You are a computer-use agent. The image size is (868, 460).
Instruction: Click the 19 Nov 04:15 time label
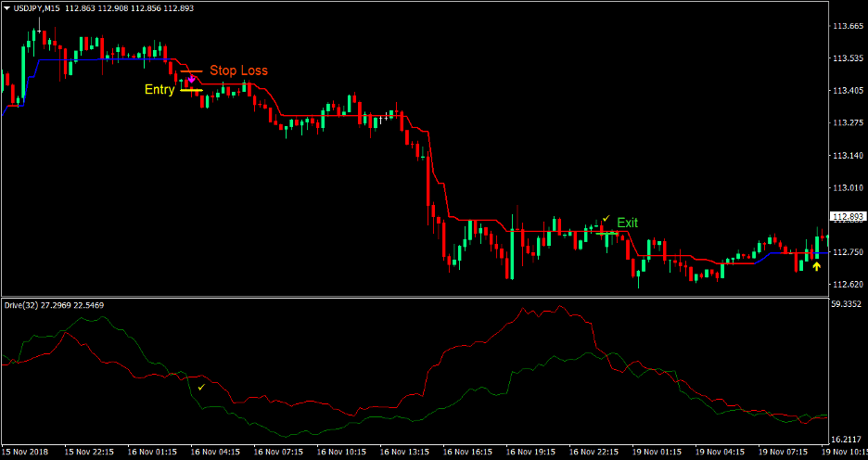click(721, 453)
